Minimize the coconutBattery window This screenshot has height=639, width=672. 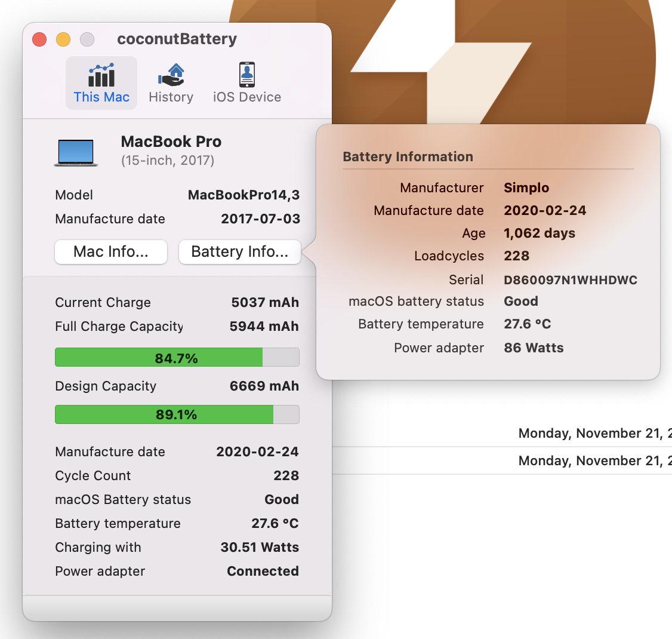63,39
